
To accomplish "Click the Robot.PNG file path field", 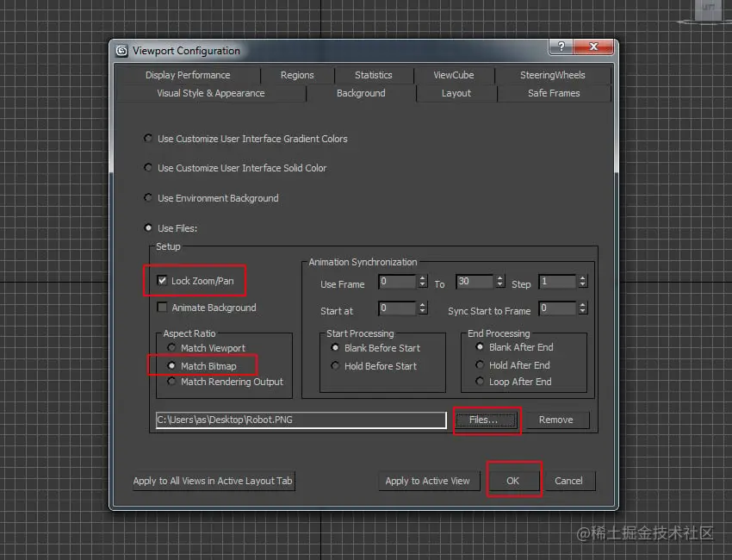I will [301, 420].
